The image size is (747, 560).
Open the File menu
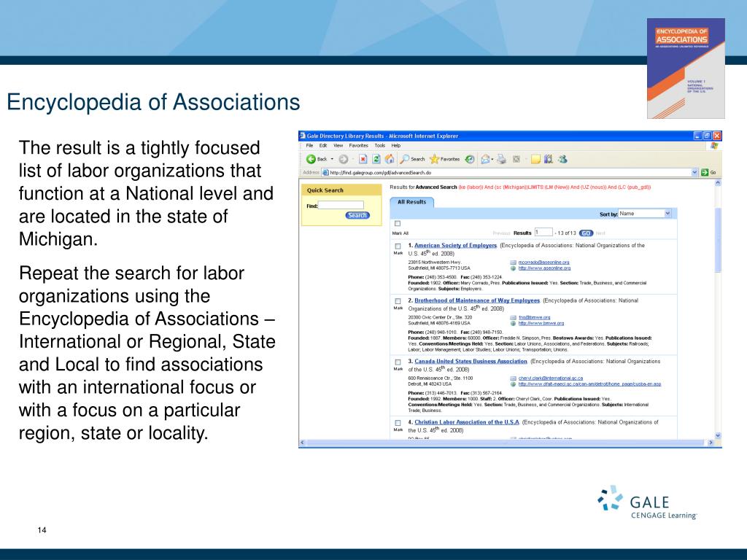tap(309, 146)
